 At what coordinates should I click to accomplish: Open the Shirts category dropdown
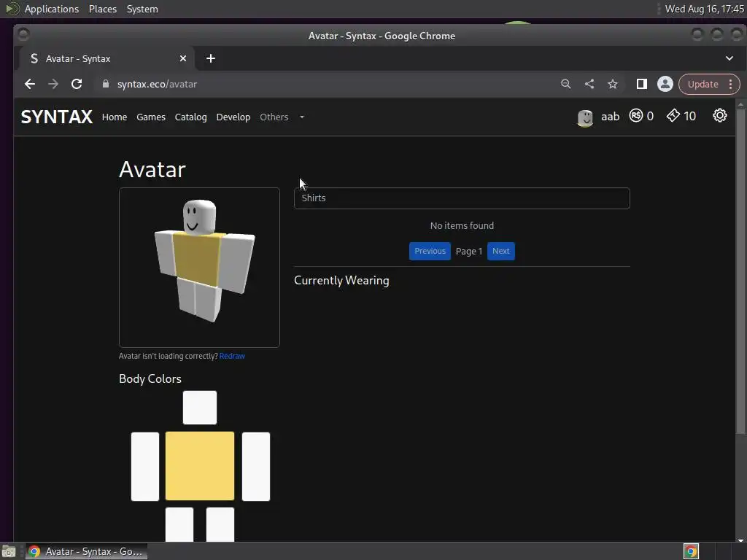pos(462,198)
